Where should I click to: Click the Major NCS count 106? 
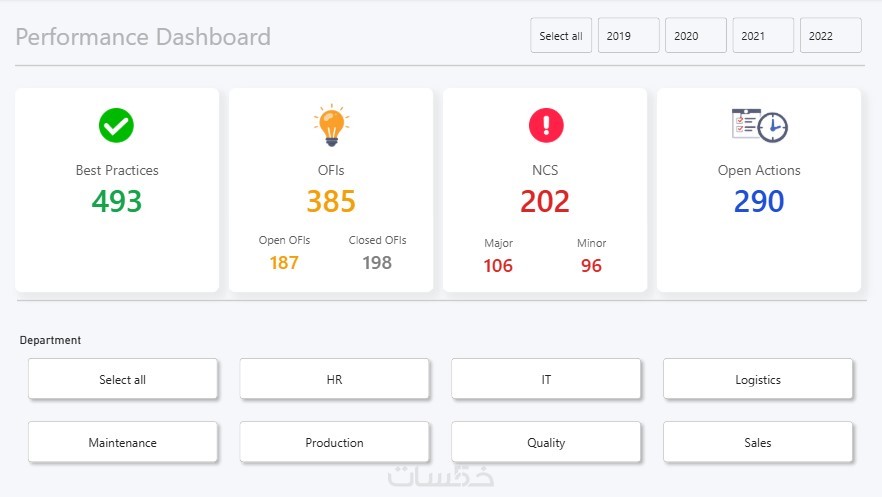point(498,265)
